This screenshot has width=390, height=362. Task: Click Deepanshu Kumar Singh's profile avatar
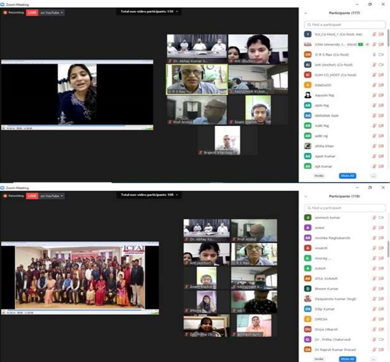coord(308,299)
